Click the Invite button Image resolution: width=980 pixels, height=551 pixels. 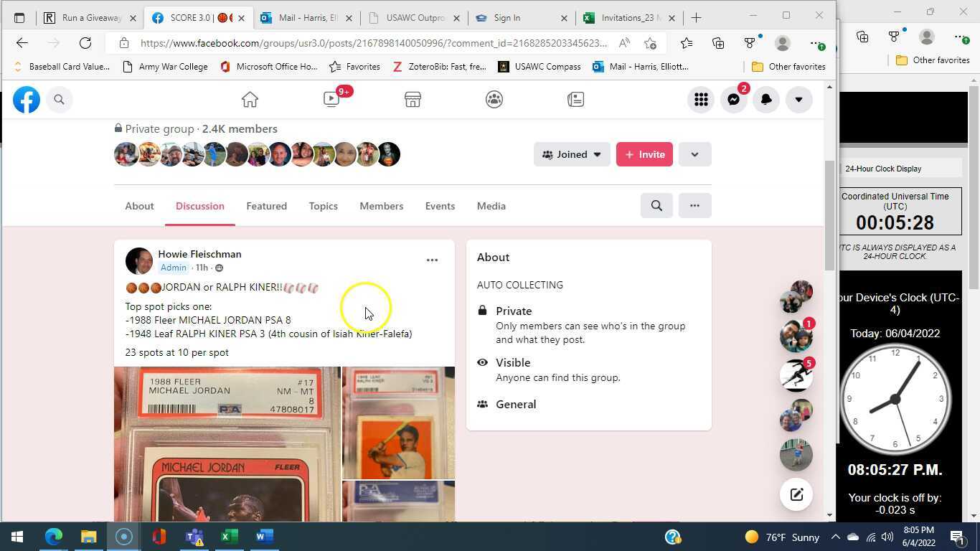644,154
